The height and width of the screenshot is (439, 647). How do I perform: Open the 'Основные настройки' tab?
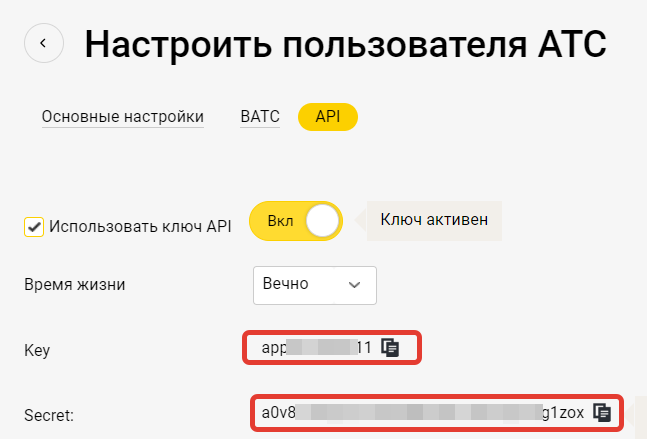coord(123,117)
